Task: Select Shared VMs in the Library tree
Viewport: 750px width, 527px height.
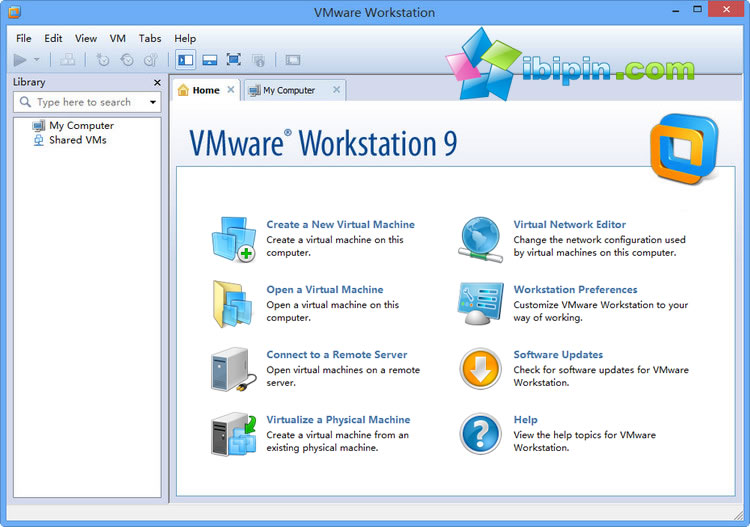Action: (x=77, y=140)
